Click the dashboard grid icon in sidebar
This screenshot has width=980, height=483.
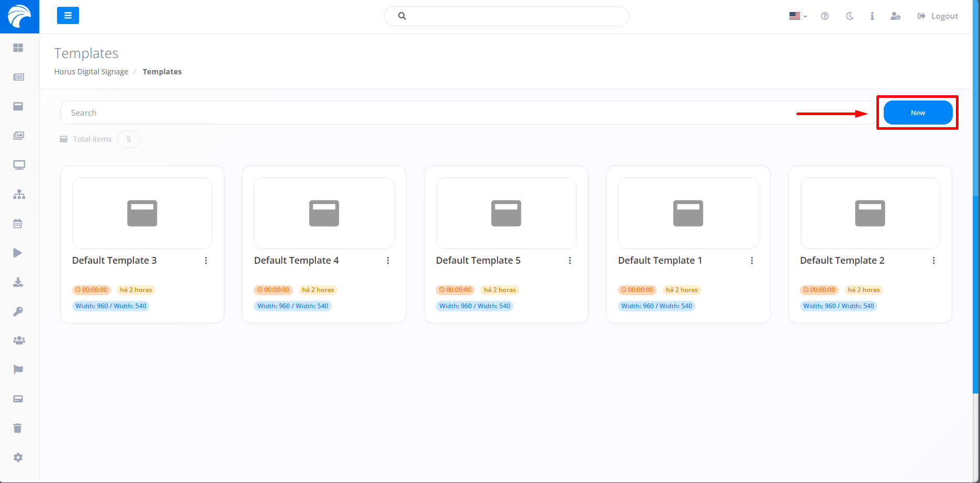18,48
